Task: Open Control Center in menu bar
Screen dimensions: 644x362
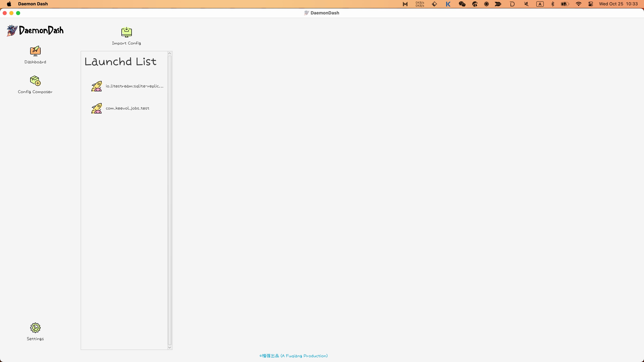Action: point(591,4)
